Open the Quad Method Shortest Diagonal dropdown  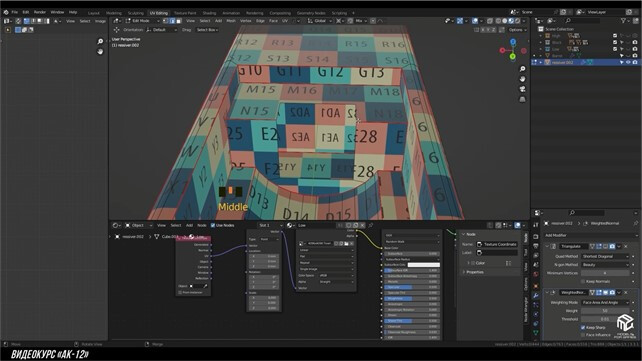point(605,256)
